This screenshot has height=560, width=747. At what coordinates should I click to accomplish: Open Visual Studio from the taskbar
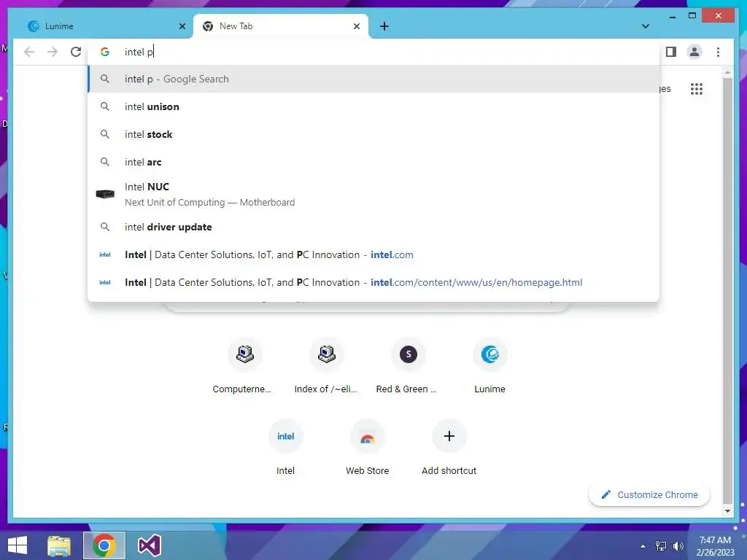pyautogui.click(x=150, y=545)
